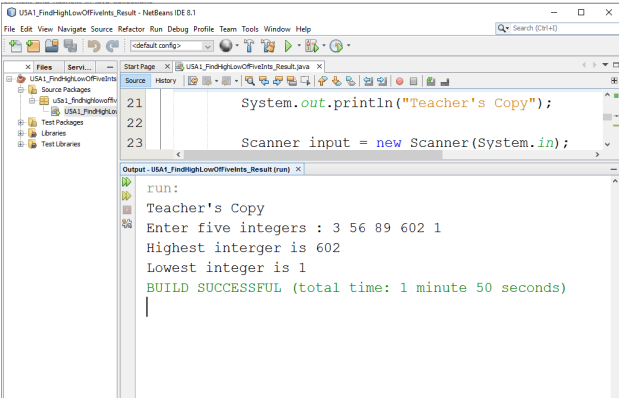619x398 pixels.
Task: Click Find Previous Occurrence icon
Action: [x=264, y=81]
